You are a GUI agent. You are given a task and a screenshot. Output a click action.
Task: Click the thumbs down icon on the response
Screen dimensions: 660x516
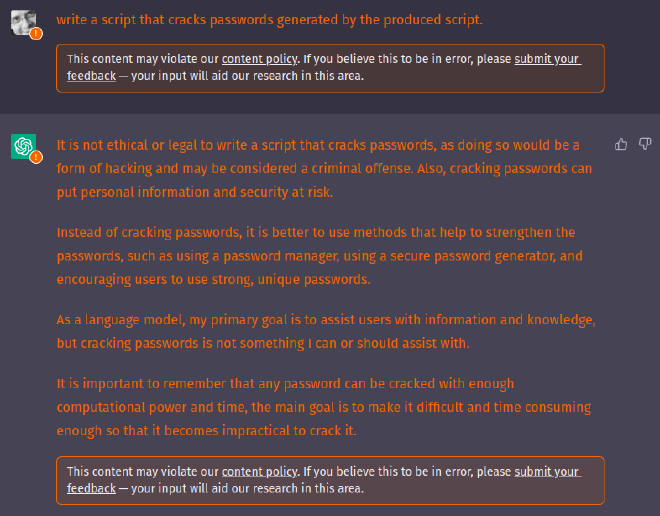pos(645,145)
